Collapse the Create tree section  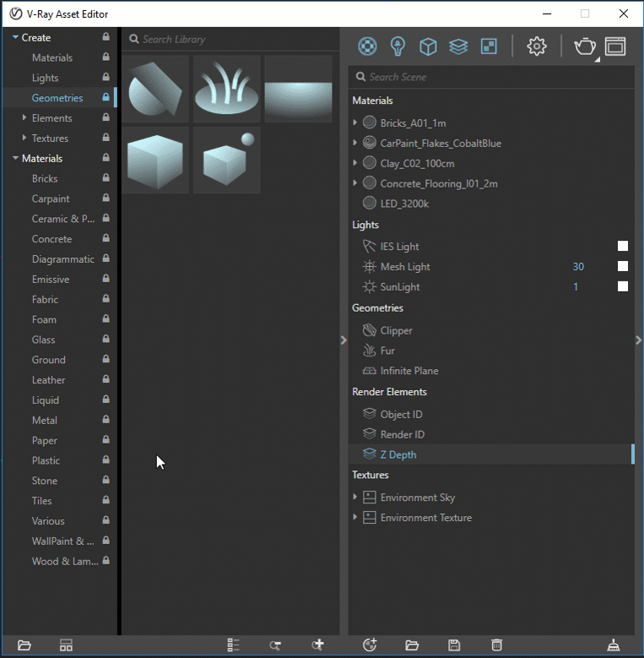(x=15, y=37)
